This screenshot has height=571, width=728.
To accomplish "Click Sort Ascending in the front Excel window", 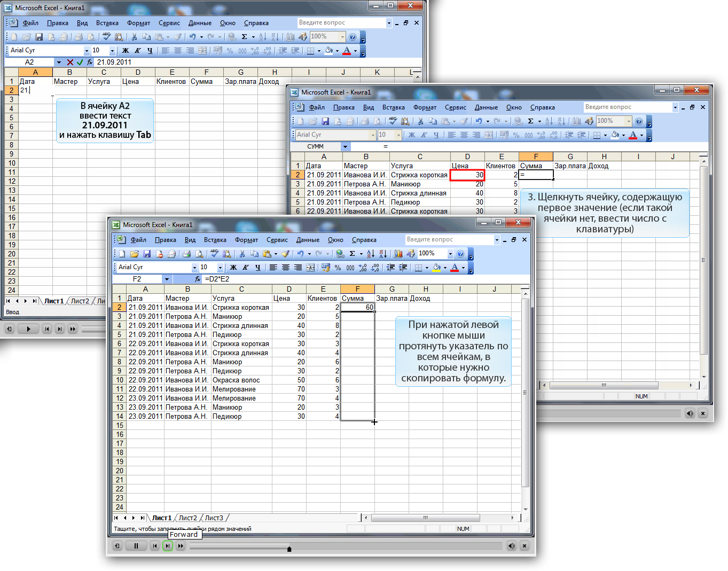I will [371, 254].
